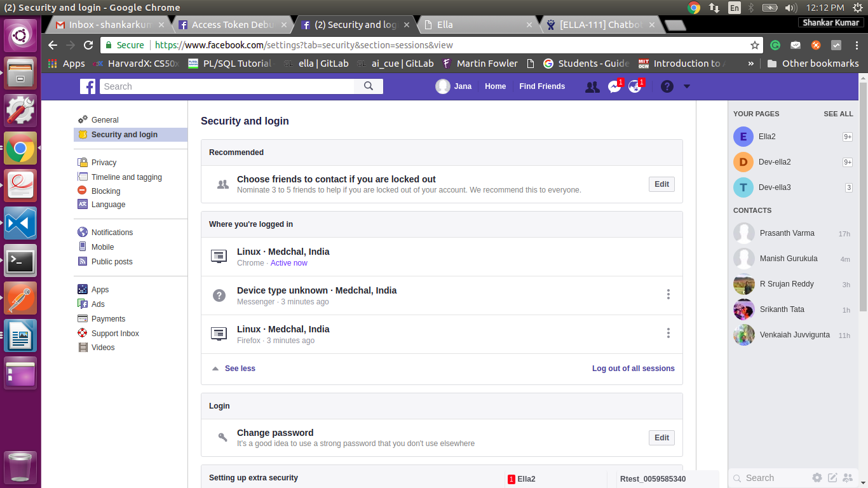Screen dimensions: 868x488
Task: Open Apps settings
Action: point(100,290)
